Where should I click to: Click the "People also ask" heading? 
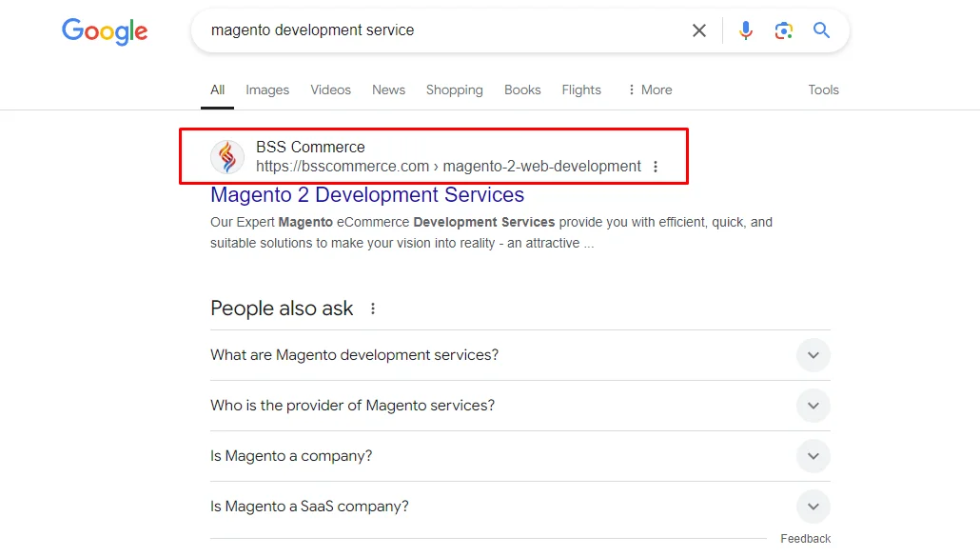click(282, 308)
